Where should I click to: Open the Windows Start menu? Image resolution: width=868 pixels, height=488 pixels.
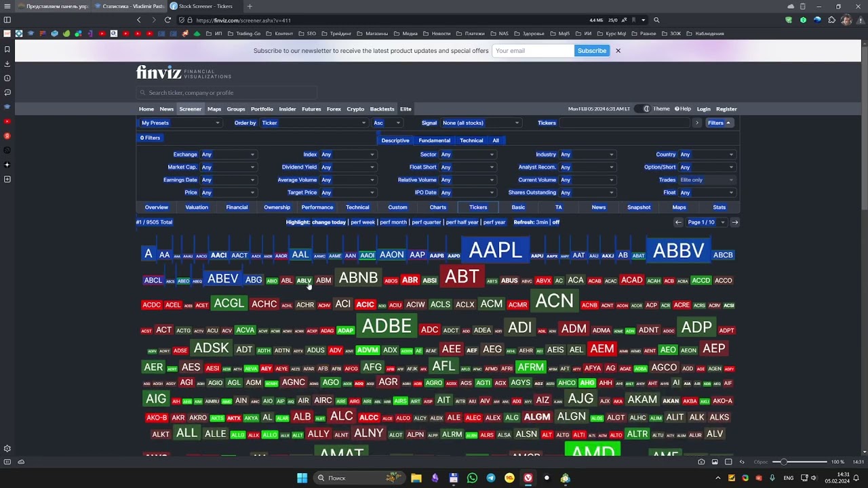click(302, 478)
